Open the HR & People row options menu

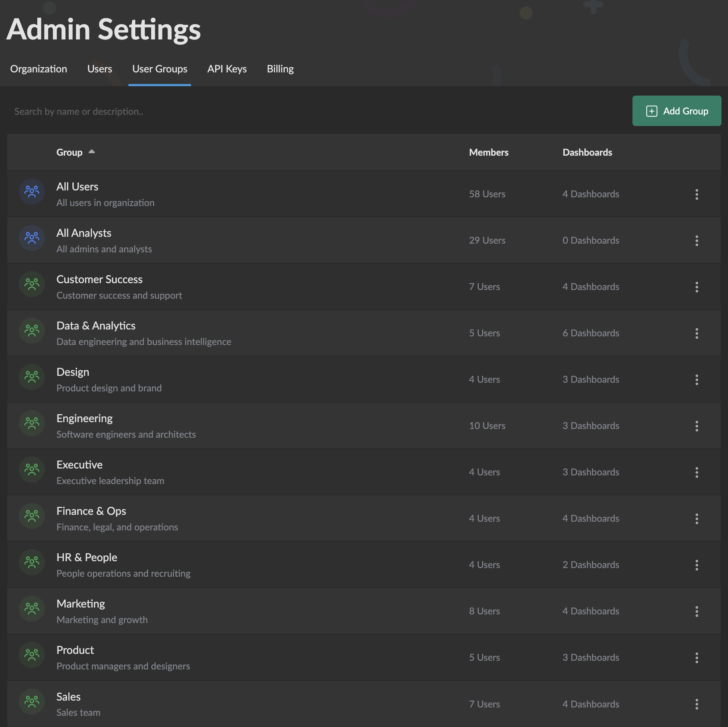697,565
